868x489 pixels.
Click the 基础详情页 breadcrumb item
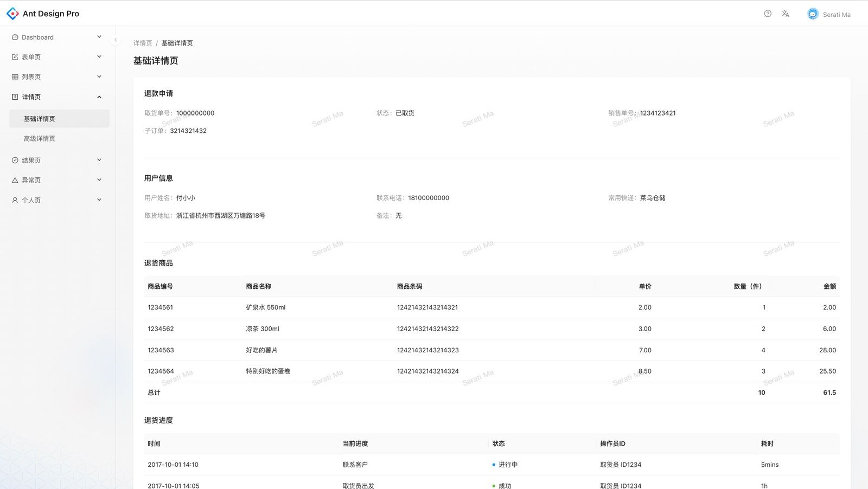177,43
